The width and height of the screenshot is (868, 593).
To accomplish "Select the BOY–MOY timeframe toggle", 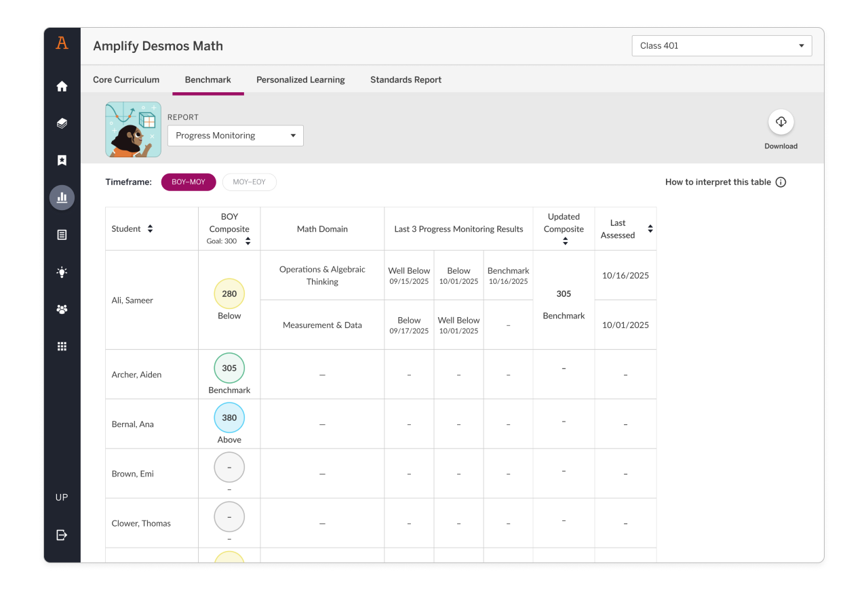I will [189, 182].
